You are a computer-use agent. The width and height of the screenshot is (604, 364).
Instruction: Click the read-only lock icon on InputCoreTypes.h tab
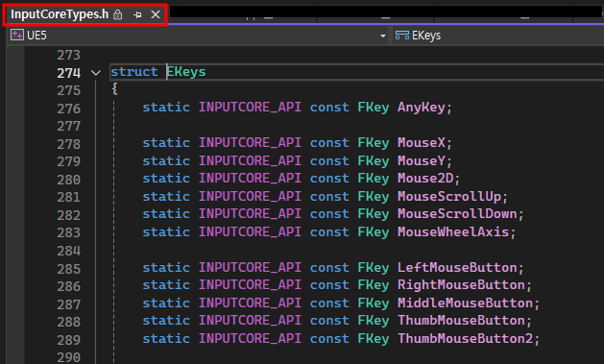[118, 14]
